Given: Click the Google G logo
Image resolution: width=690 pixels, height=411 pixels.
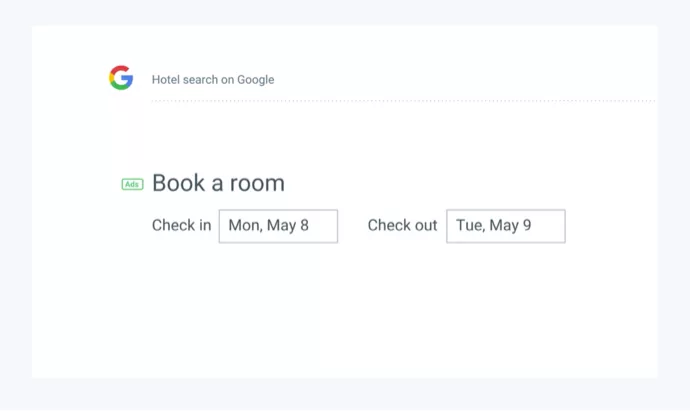Looking at the screenshot, I should pos(121,78).
